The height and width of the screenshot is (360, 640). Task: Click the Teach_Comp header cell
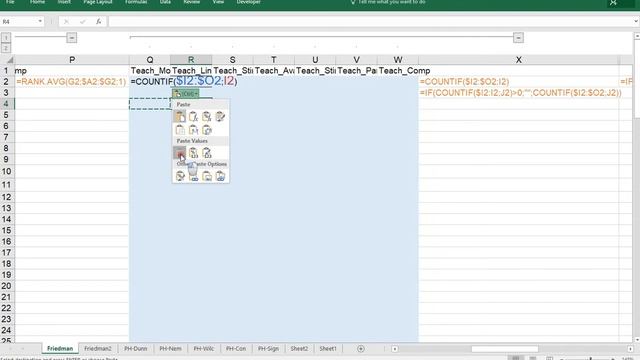click(398, 71)
